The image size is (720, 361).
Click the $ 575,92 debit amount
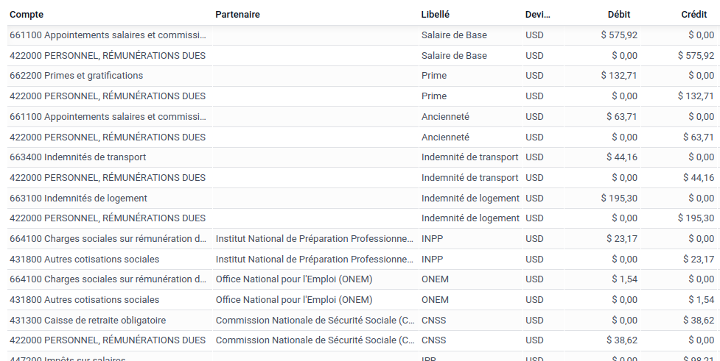coord(619,35)
